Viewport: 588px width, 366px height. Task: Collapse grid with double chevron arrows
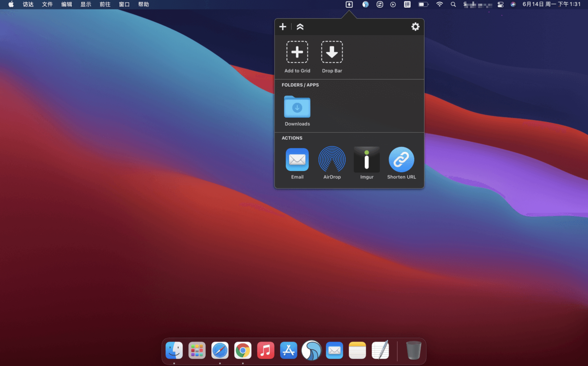(300, 27)
